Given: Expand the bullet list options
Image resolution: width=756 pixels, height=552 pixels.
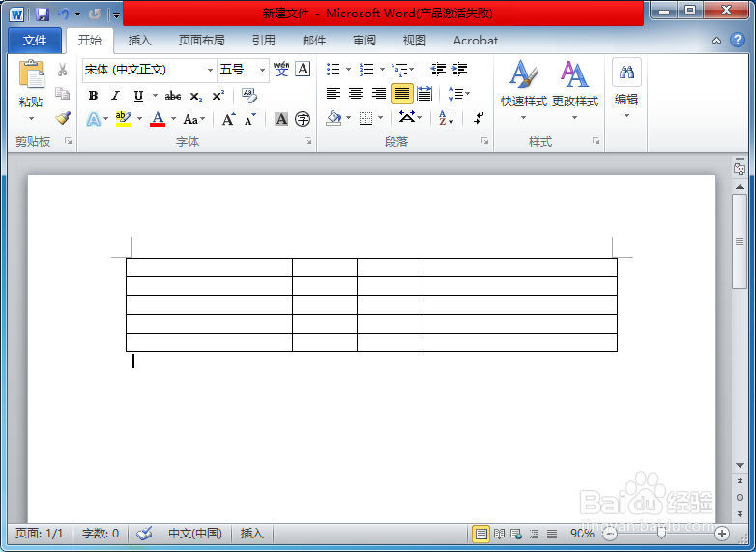Looking at the screenshot, I should point(349,70).
